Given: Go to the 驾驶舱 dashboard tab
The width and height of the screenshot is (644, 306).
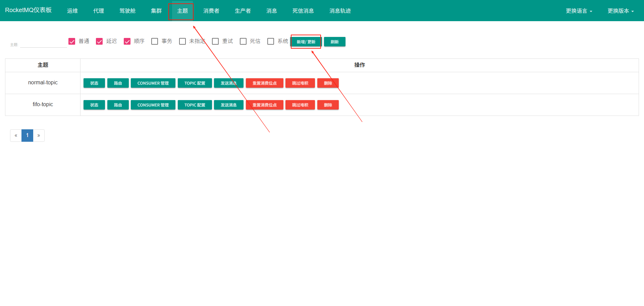Looking at the screenshot, I should [x=127, y=11].
